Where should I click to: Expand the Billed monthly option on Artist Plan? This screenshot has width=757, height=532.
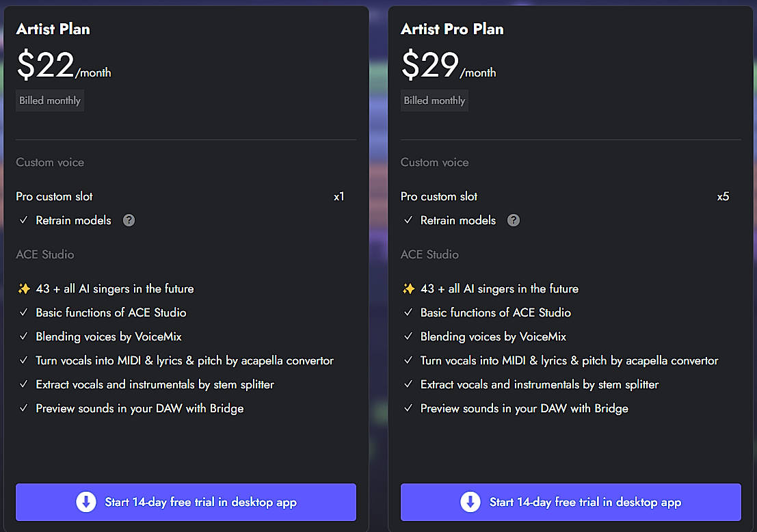tap(49, 100)
